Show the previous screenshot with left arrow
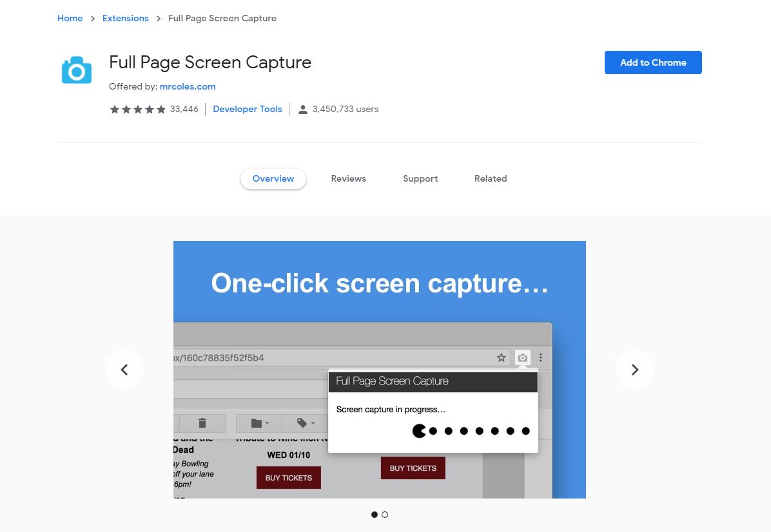Viewport: 771px width, 532px height. [124, 370]
